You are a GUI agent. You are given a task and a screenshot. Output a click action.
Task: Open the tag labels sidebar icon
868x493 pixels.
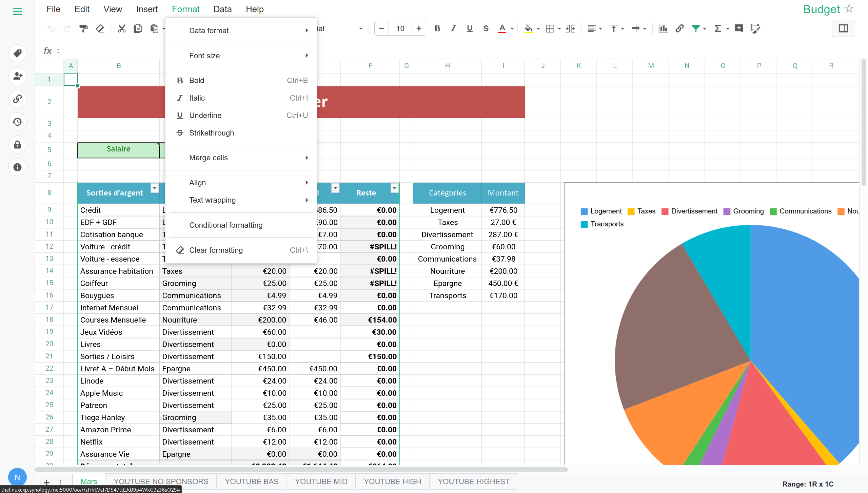[x=17, y=53]
